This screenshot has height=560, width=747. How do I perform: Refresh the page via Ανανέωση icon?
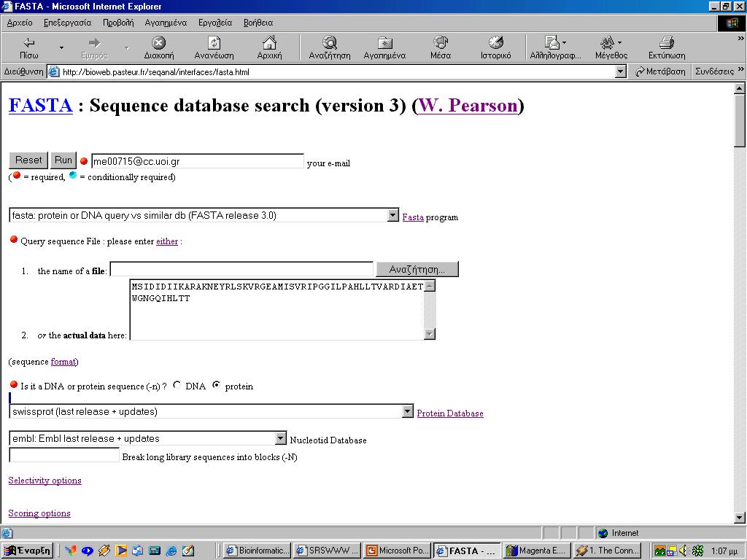click(x=214, y=48)
